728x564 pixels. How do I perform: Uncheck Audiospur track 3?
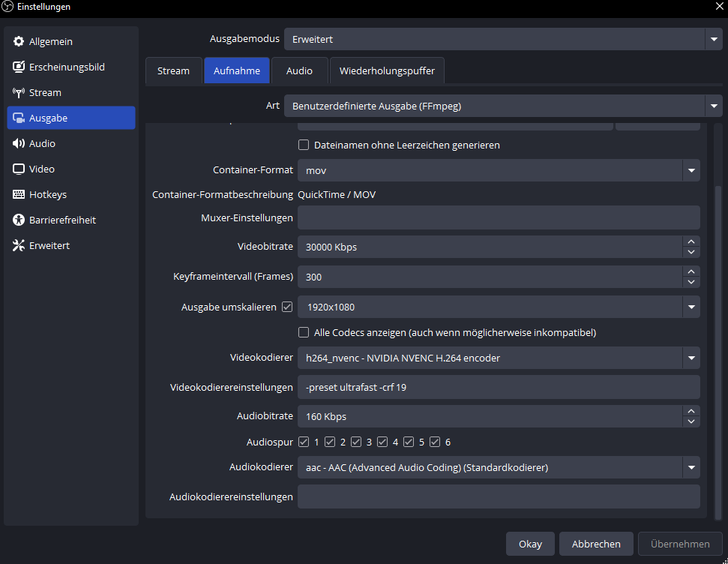pos(356,442)
